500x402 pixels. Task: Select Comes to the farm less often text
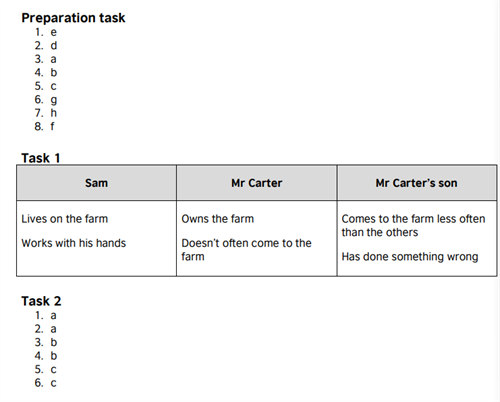coord(413,225)
